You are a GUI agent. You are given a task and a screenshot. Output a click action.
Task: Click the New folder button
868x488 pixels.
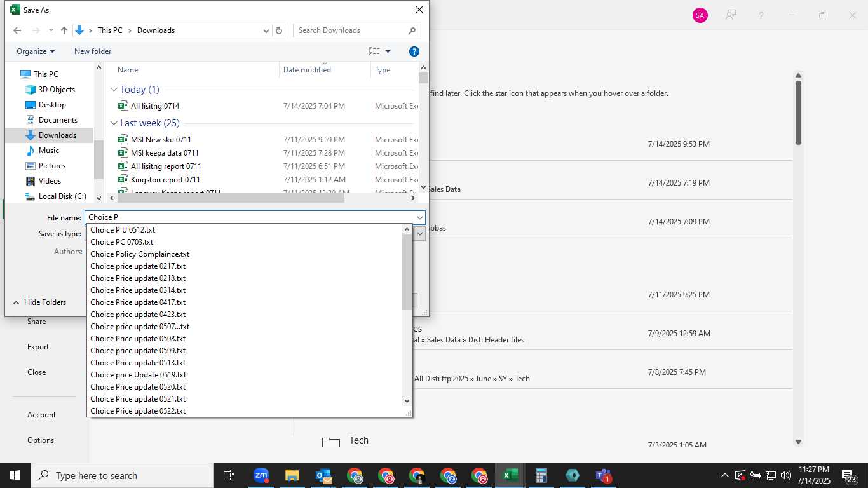(x=93, y=51)
